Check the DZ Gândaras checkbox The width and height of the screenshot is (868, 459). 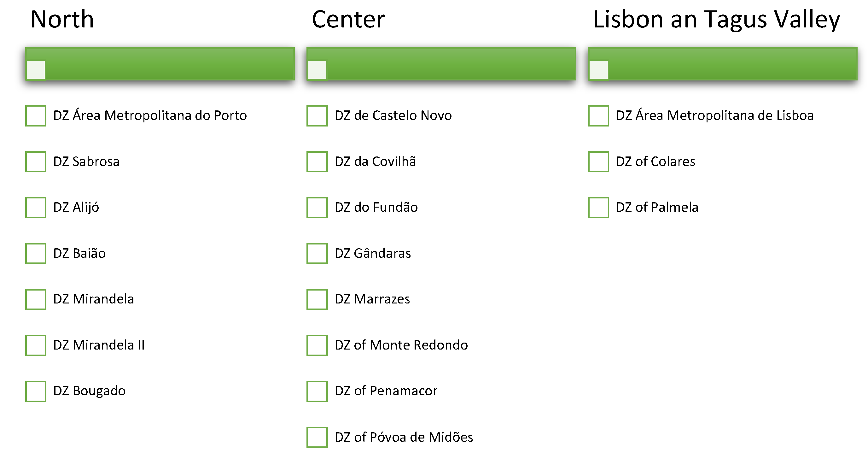[317, 253]
